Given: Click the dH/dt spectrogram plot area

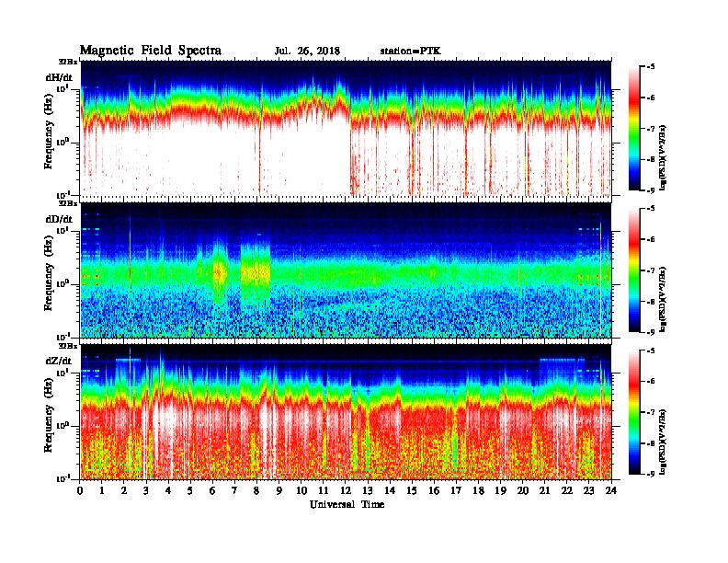Looking at the screenshot, I should tap(346, 128).
